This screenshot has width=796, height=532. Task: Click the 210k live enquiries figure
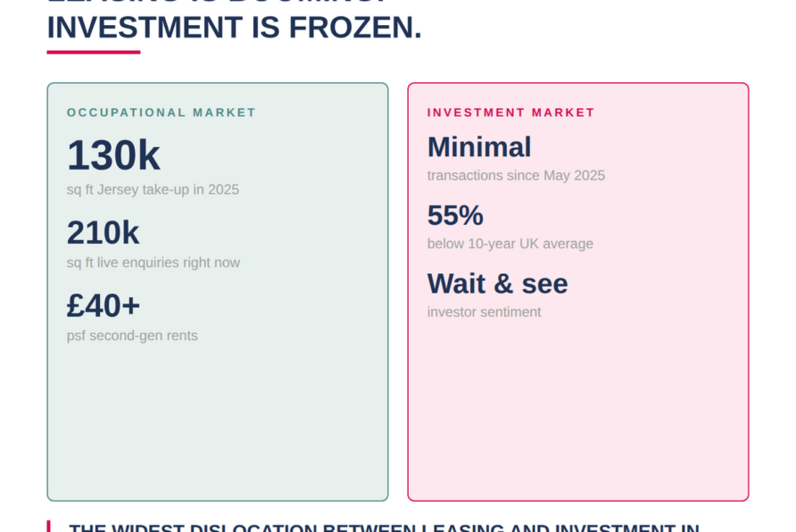(103, 232)
